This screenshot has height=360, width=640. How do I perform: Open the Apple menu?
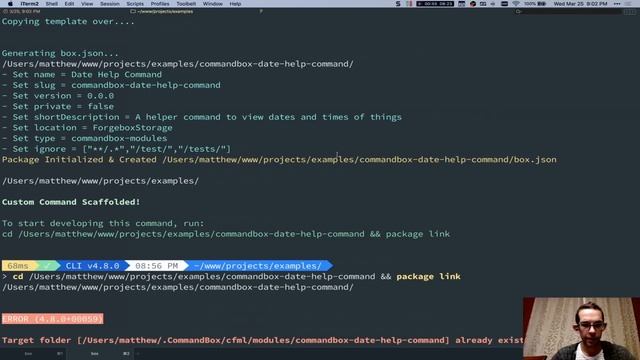(x=10, y=4)
